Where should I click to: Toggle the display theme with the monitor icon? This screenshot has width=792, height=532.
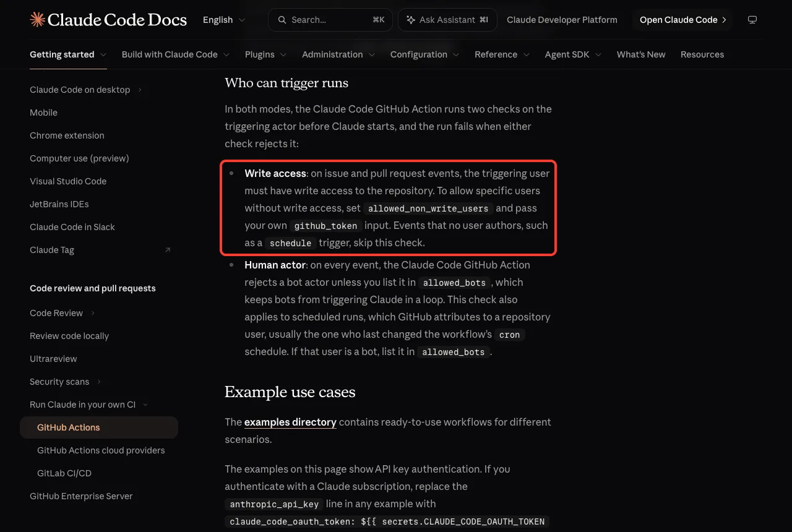[x=752, y=20]
